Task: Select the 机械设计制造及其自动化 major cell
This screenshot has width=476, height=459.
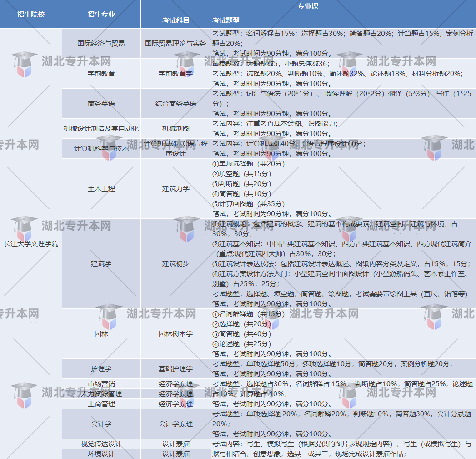Action: 101,128
